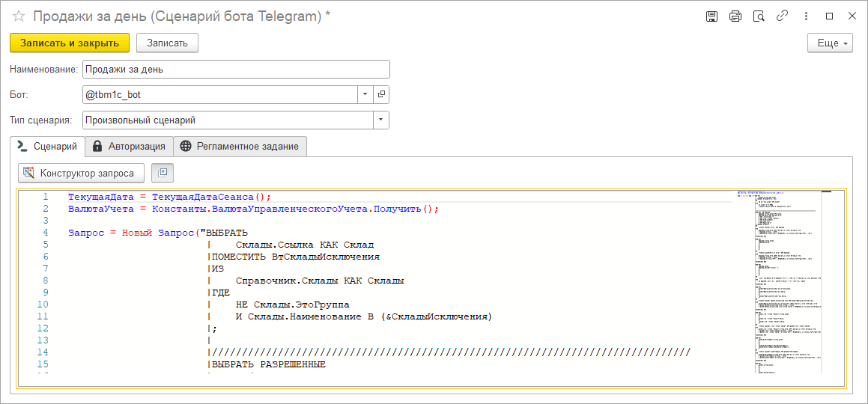Screen dimensions: 868x404
Task: Click the ИЗ keyword on line 7
Action: point(217,269)
